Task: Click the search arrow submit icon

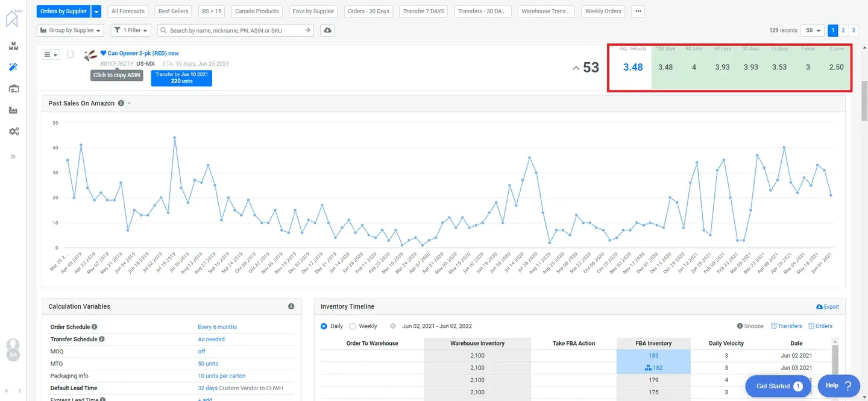Action: pos(307,30)
